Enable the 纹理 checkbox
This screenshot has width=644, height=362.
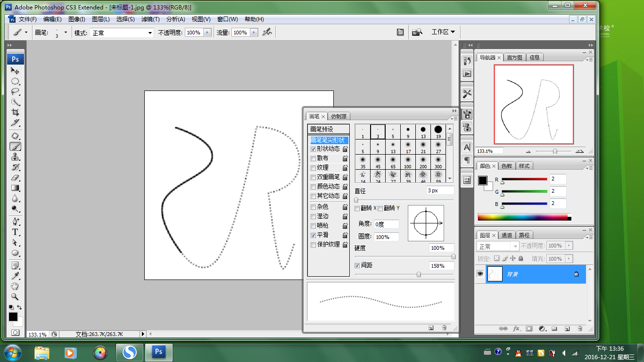pyautogui.click(x=314, y=168)
